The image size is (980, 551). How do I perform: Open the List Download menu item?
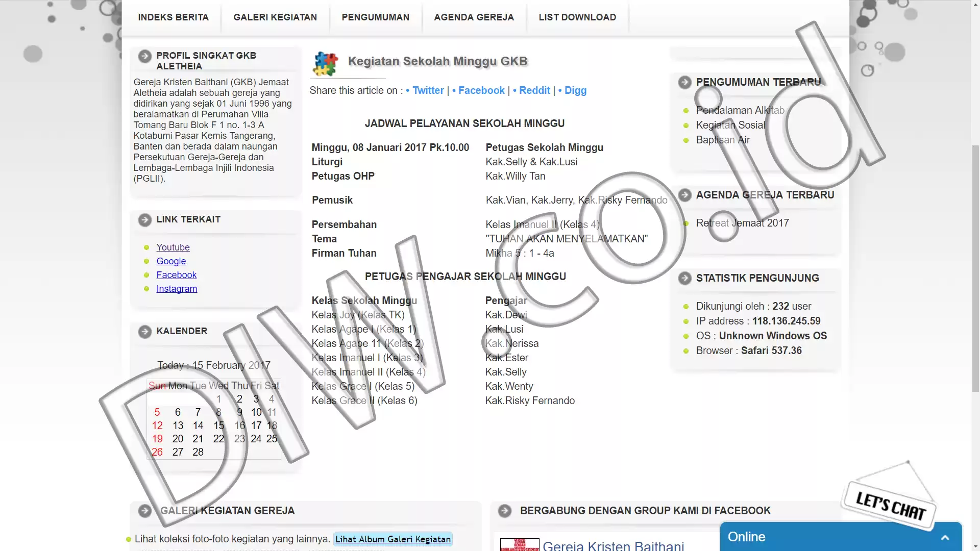pyautogui.click(x=577, y=17)
